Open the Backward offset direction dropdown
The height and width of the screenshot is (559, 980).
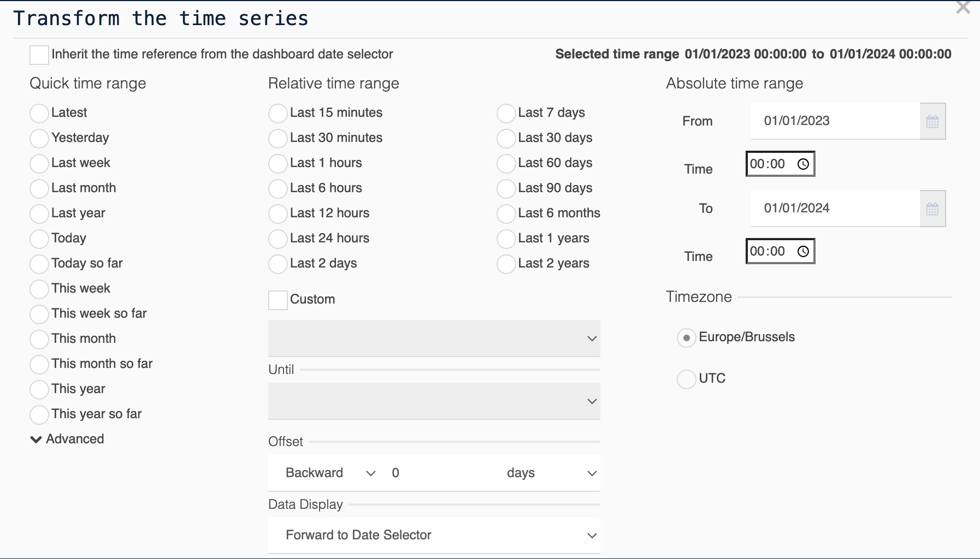330,473
